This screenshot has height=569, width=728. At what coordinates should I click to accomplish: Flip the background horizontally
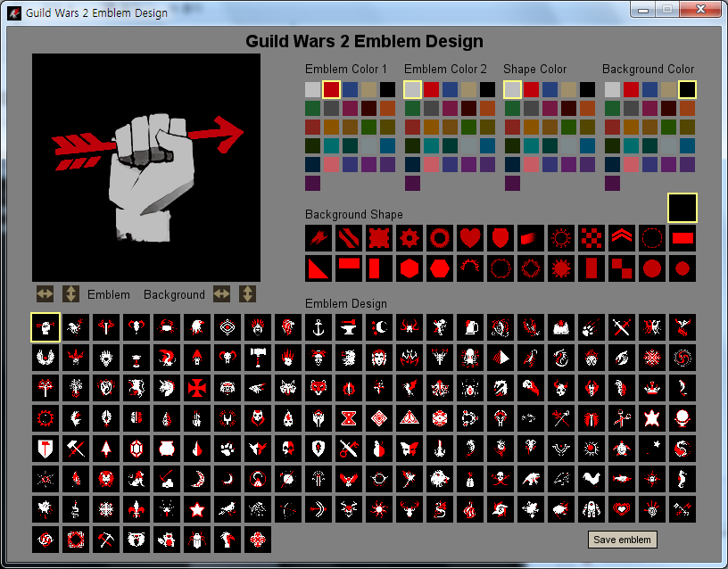(222, 293)
